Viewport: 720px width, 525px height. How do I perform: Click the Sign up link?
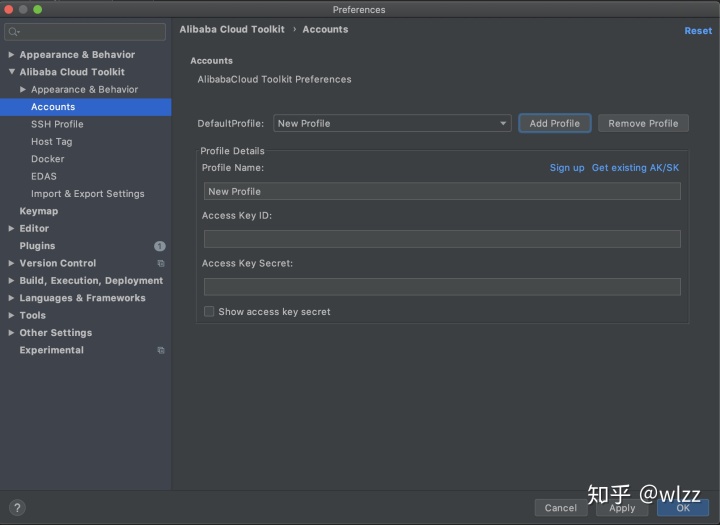[x=567, y=168]
